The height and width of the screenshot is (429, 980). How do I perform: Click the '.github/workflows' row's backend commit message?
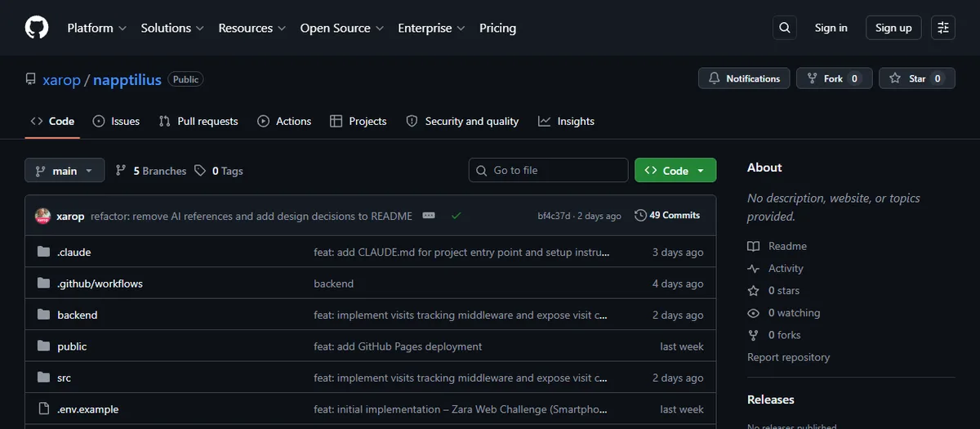point(333,284)
